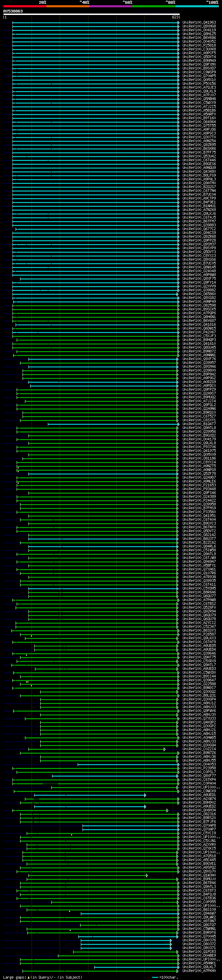222x980 pixels.
Task: Select hit label UniRef100_Q9FPZ9
Action: 199,390
